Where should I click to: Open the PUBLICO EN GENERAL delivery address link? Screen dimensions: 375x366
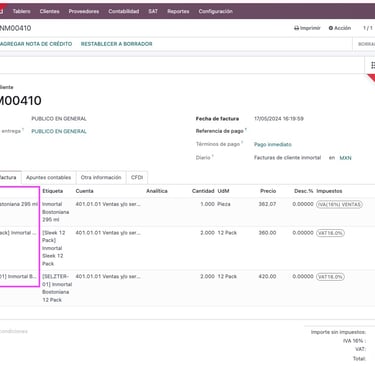click(59, 131)
